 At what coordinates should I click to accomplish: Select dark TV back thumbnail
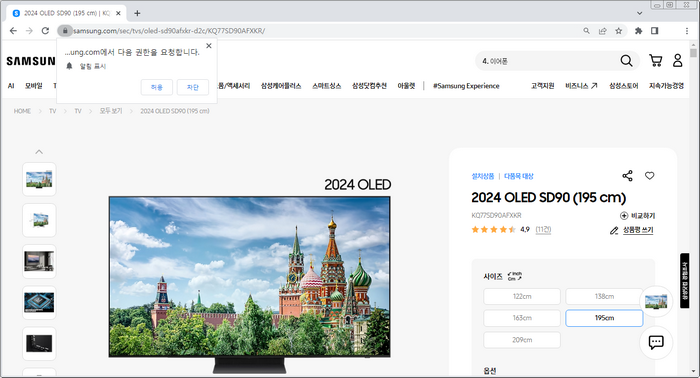click(39, 344)
